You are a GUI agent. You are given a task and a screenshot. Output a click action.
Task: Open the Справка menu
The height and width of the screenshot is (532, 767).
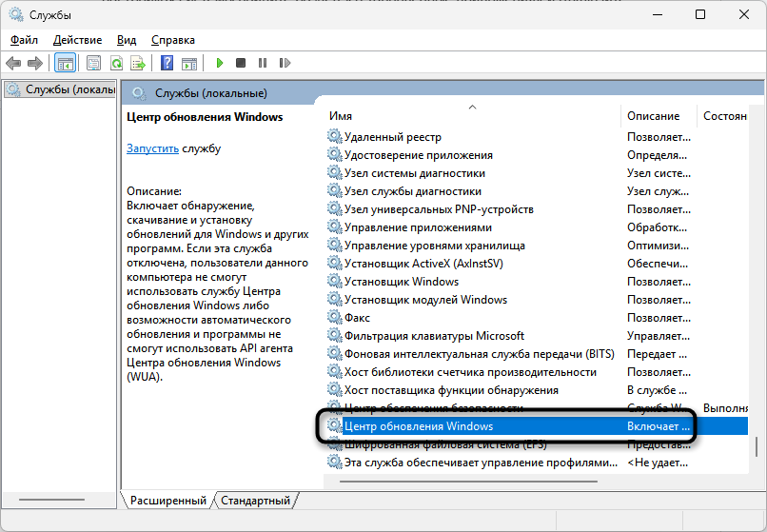tap(173, 40)
